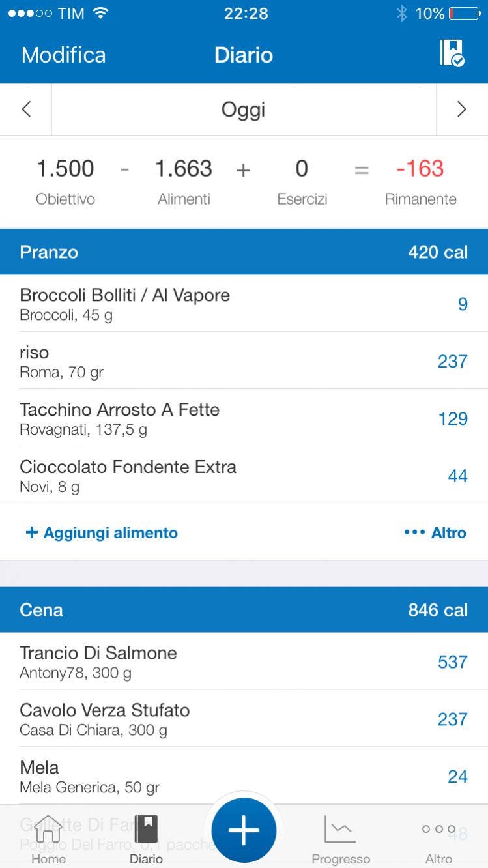
Task: Tap the complete diary bookmark icon
Action: click(452, 53)
